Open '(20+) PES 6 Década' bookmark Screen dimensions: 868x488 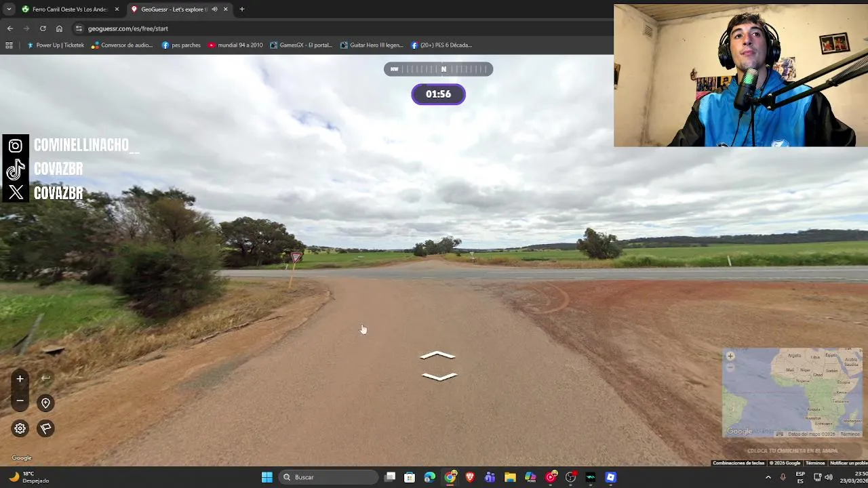point(441,45)
